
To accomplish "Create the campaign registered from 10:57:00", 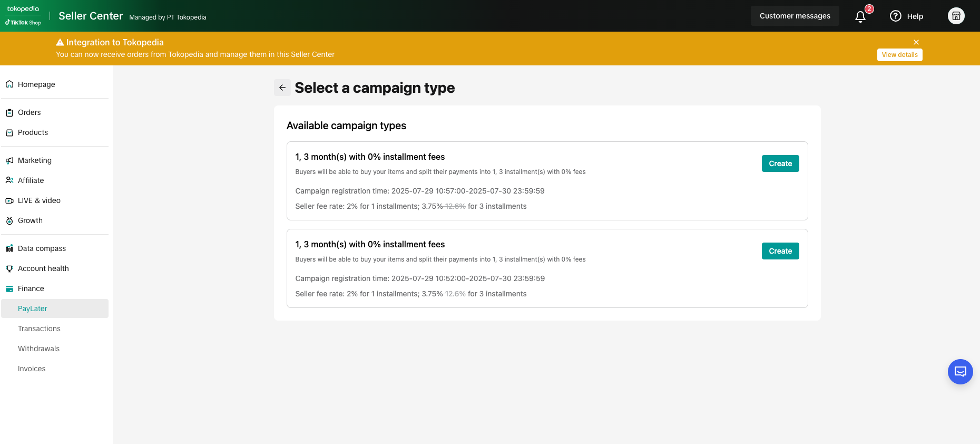I will [x=780, y=163].
